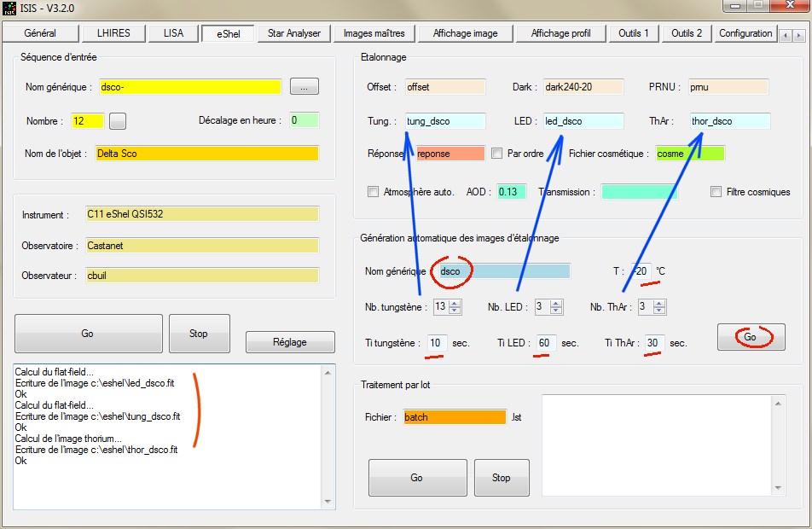The image size is (812, 529).
Task: Click the small square button next to Nombre
Action: click(x=118, y=121)
